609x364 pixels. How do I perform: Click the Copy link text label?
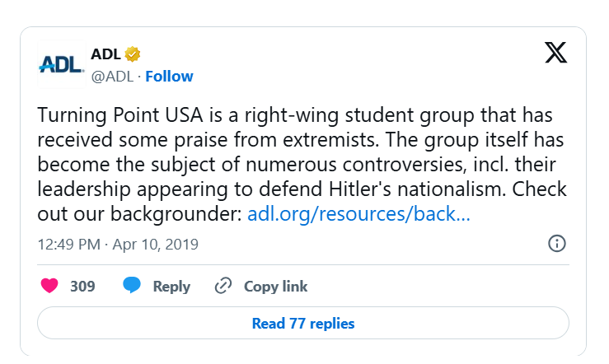pos(275,287)
